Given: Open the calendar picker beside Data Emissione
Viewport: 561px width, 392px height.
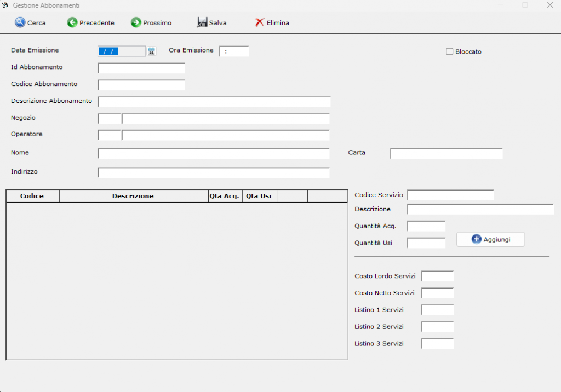Looking at the screenshot, I should pyautogui.click(x=152, y=51).
